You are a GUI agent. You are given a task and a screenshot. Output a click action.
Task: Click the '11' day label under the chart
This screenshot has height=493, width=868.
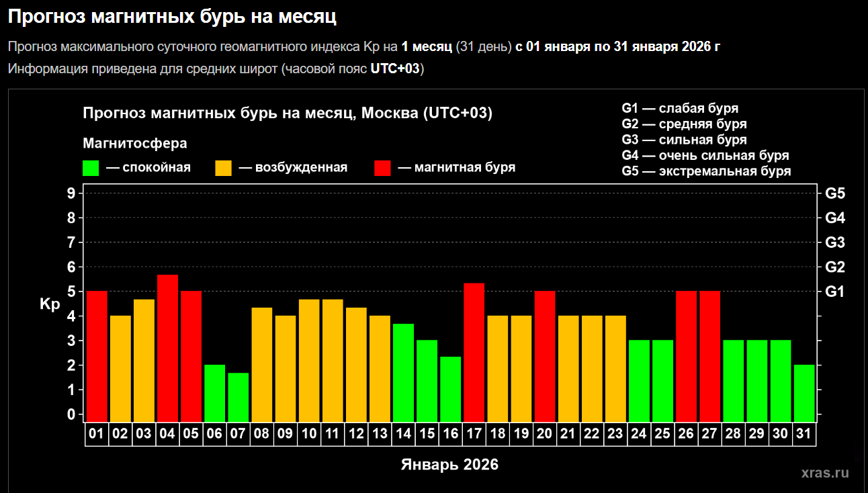333,434
